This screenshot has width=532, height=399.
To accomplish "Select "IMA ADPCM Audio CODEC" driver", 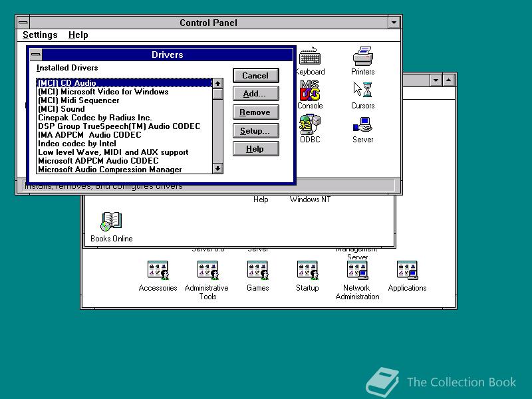I will coord(124,135).
